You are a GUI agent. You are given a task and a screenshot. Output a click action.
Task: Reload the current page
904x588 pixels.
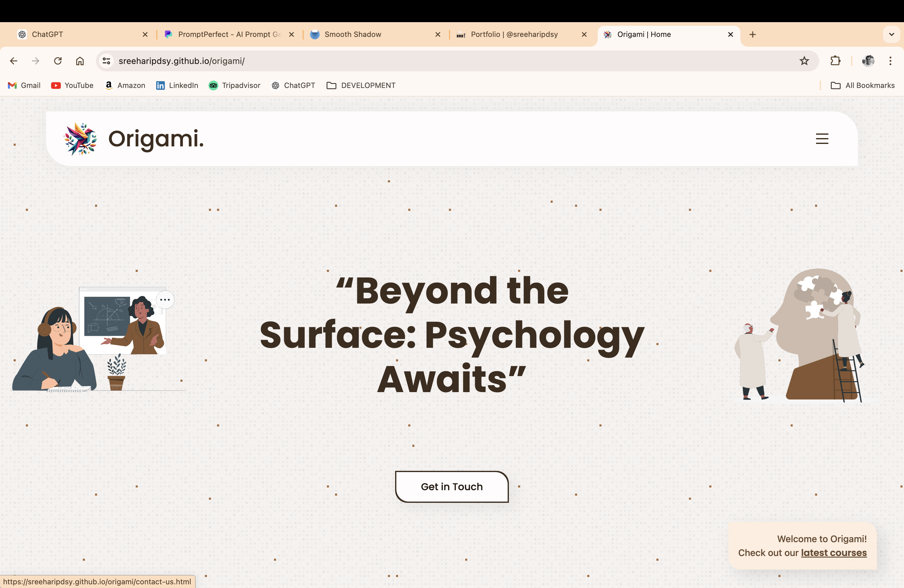coord(58,61)
